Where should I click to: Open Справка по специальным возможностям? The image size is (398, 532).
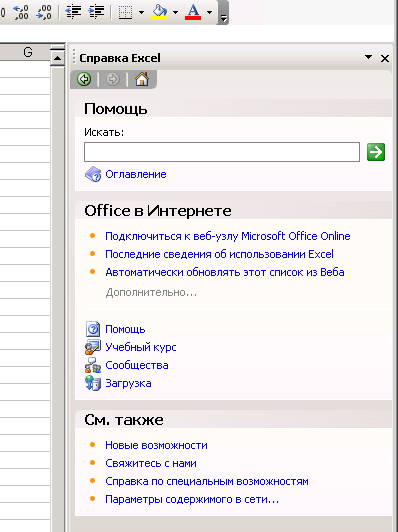[207, 481]
